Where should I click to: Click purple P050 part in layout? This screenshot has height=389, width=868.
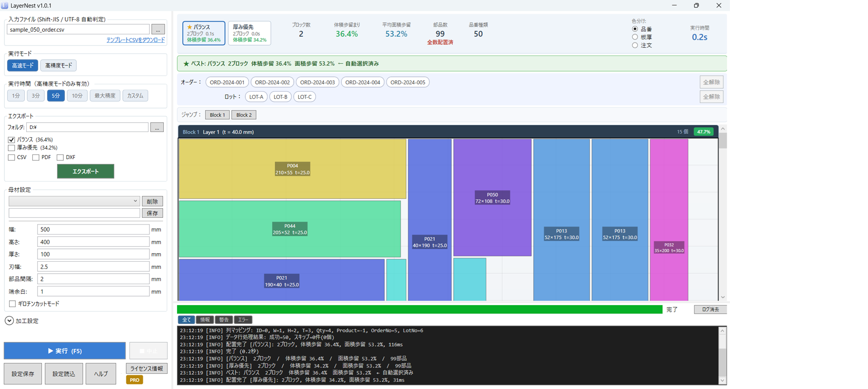coord(492,197)
